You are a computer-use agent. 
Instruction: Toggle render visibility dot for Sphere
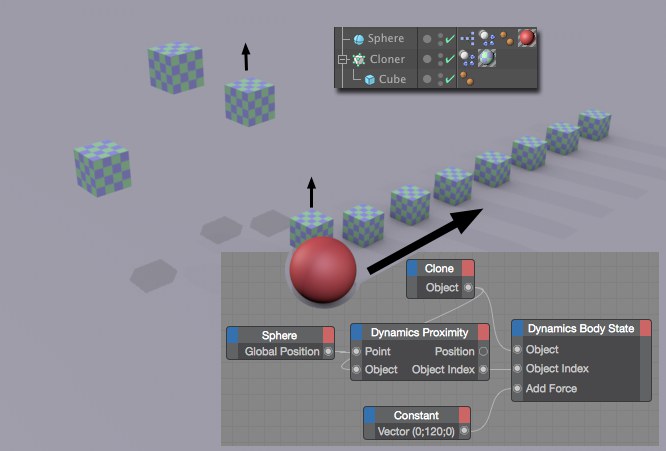click(x=440, y=43)
